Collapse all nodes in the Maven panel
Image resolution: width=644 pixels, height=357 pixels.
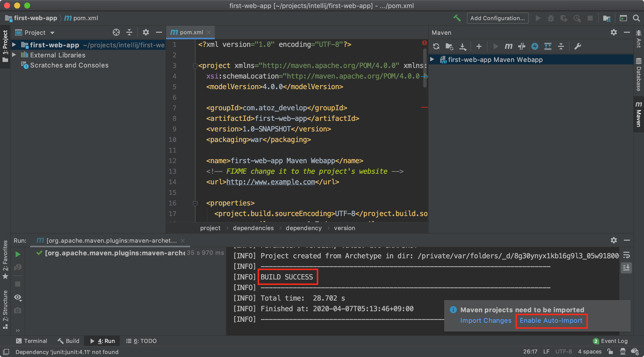tap(561, 46)
